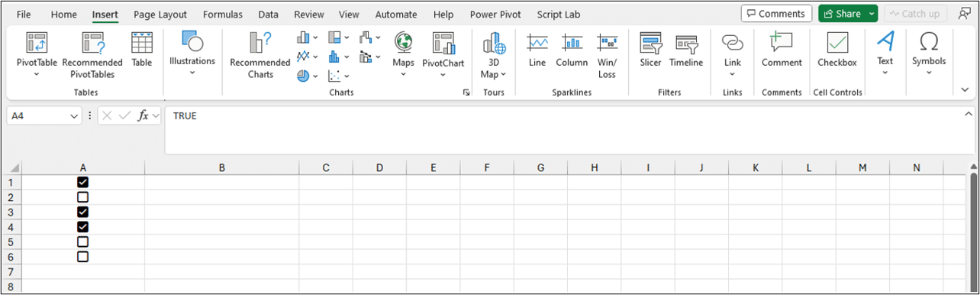Click the Checkbox cell control icon

(837, 50)
